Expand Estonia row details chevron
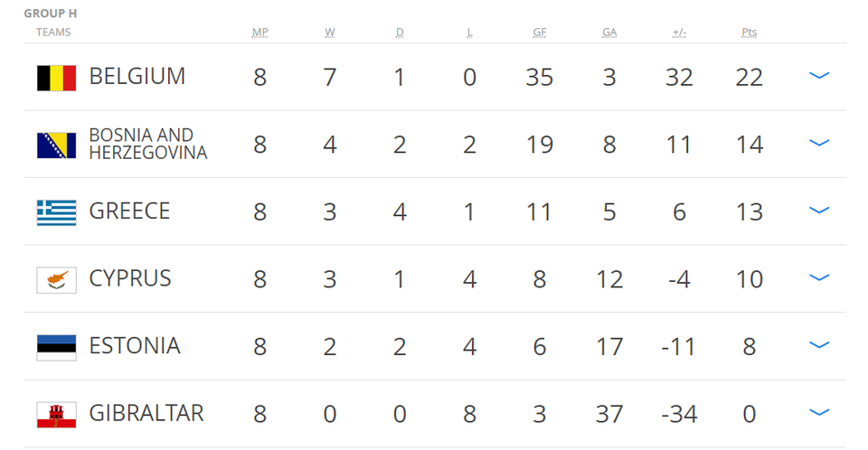 tap(819, 345)
